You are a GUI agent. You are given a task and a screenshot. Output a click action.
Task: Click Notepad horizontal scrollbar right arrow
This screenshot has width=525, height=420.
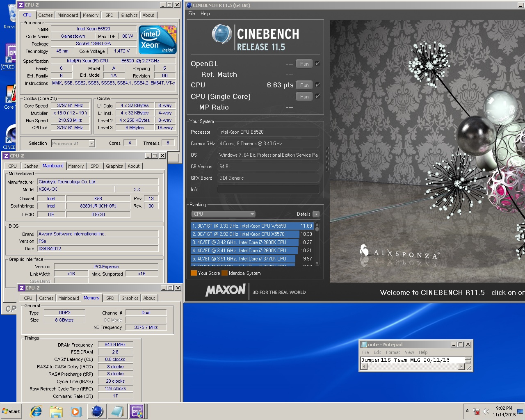(x=461, y=367)
